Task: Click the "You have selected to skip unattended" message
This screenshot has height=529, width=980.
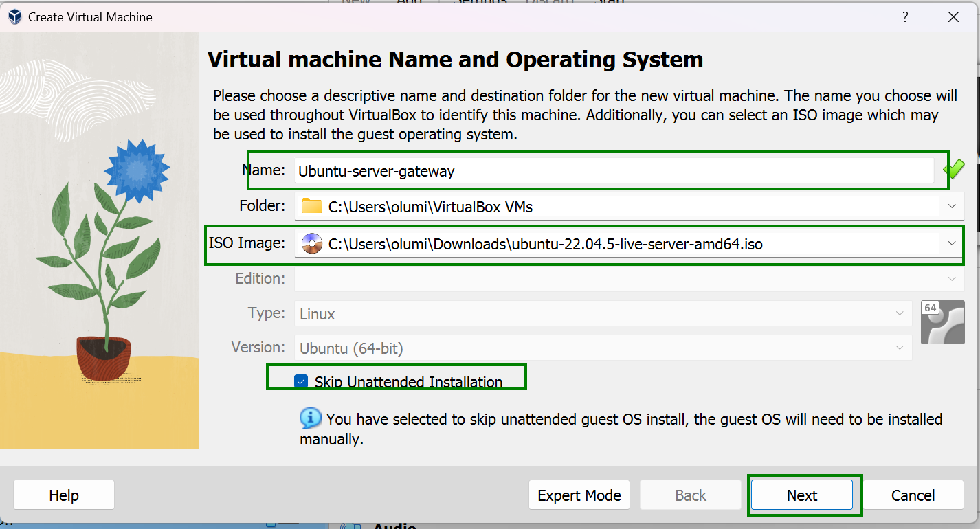Action: click(621, 429)
